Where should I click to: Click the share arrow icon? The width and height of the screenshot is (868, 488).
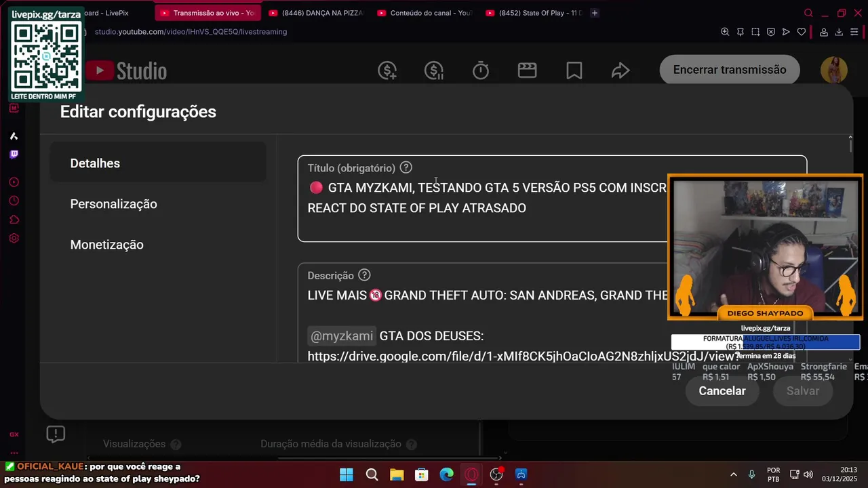[x=620, y=70]
